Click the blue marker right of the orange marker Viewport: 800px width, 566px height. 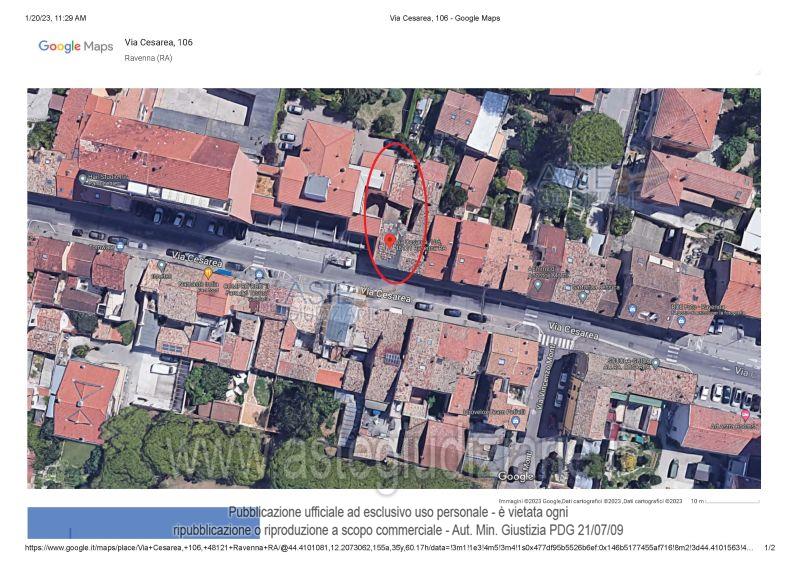coord(258,273)
